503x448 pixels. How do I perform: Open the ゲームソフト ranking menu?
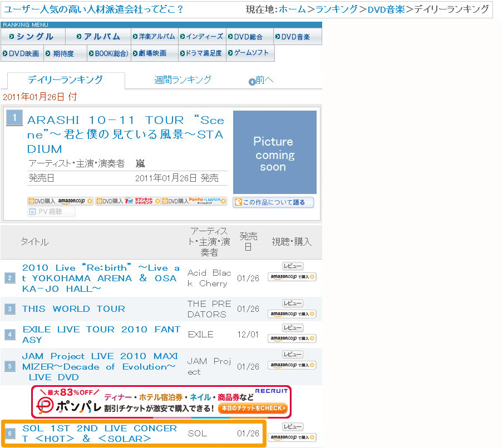coord(250,53)
